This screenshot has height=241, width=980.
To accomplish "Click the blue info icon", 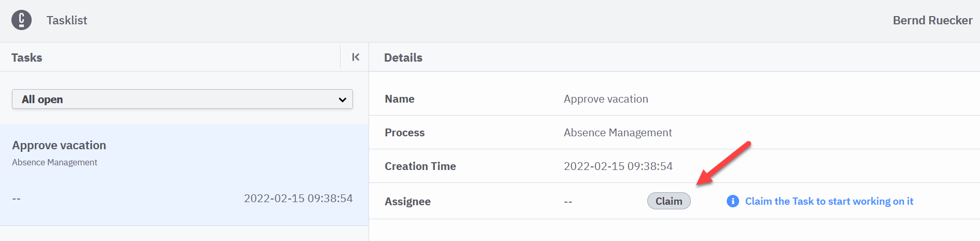I will click(x=732, y=201).
